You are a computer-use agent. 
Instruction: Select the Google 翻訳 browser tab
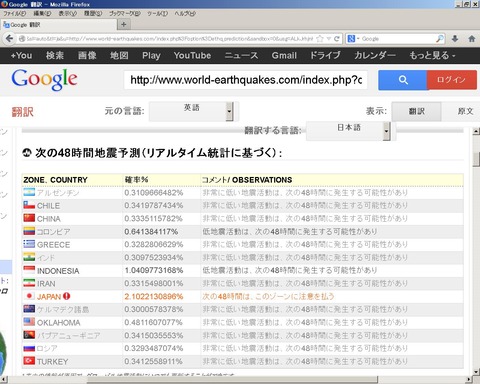click(x=59, y=25)
